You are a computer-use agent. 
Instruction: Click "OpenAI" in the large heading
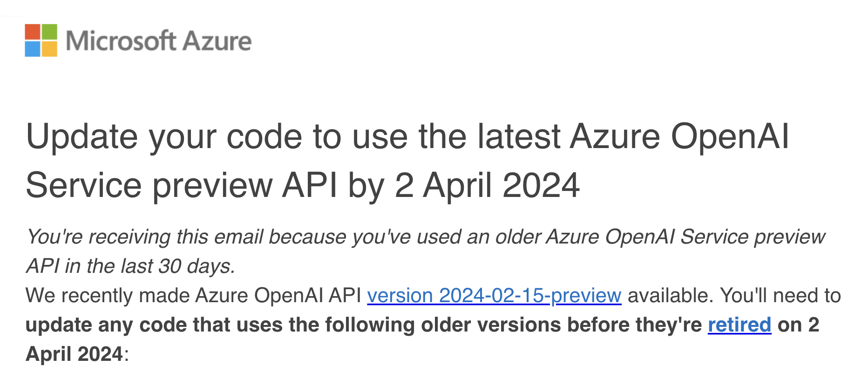730,137
